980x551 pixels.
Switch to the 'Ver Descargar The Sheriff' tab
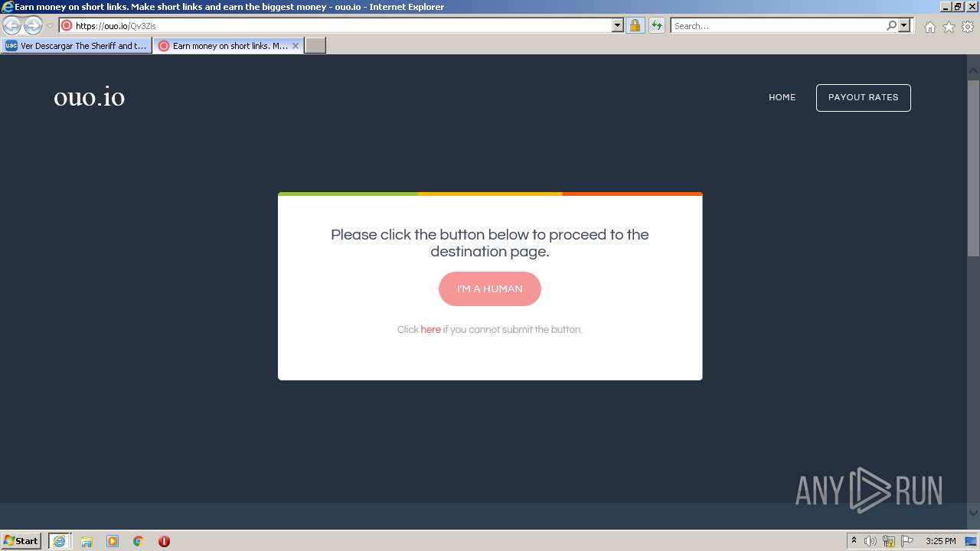pyautogui.click(x=77, y=46)
